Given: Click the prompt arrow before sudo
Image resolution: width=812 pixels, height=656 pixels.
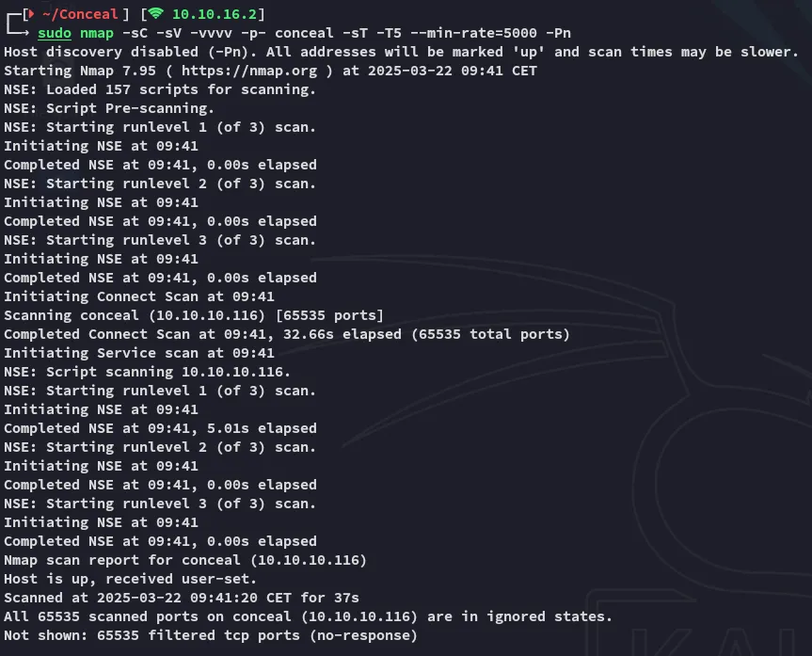Looking at the screenshot, I should pyautogui.click(x=19, y=33).
